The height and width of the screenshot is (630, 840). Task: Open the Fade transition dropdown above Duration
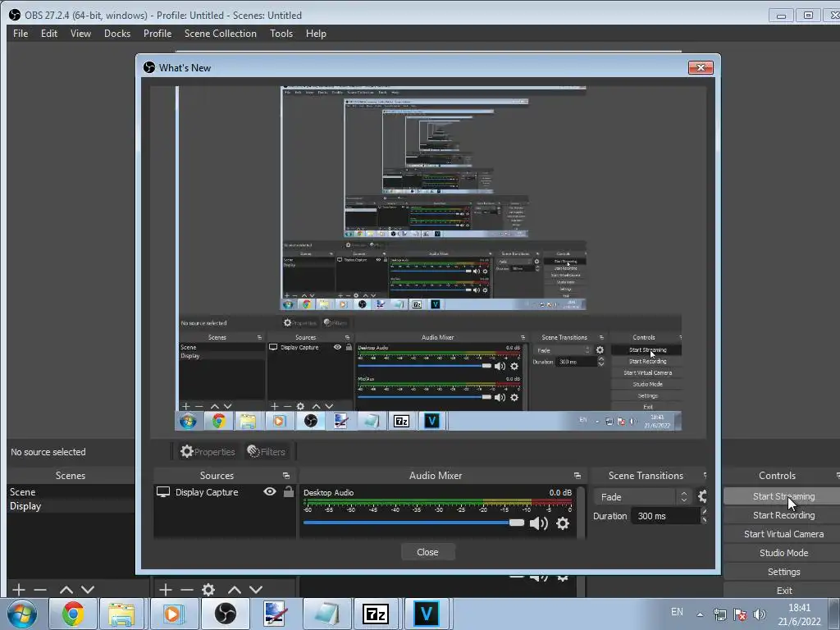[642, 496]
